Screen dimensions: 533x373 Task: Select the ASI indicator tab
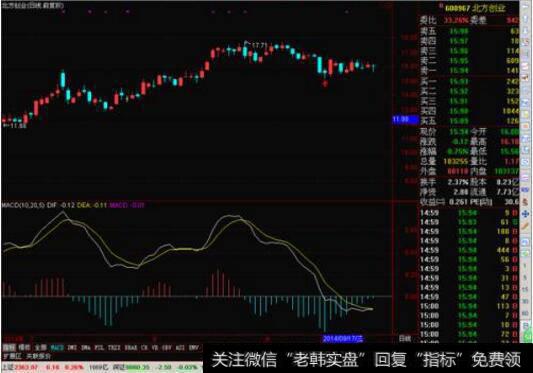180,348
